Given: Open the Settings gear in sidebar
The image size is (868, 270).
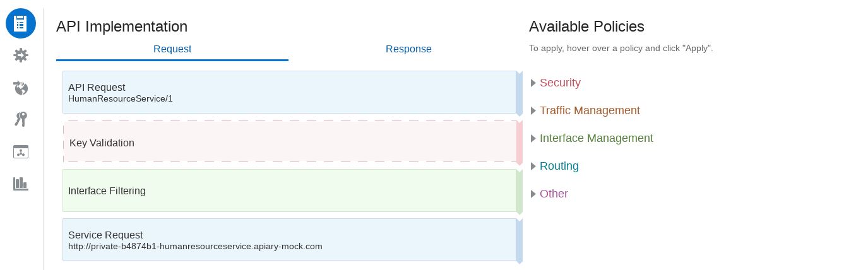Looking at the screenshot, I should (x=21, y=56).
